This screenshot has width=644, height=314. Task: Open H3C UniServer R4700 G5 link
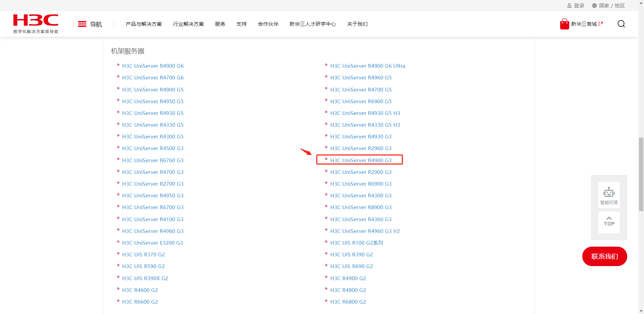pos(361,90)
